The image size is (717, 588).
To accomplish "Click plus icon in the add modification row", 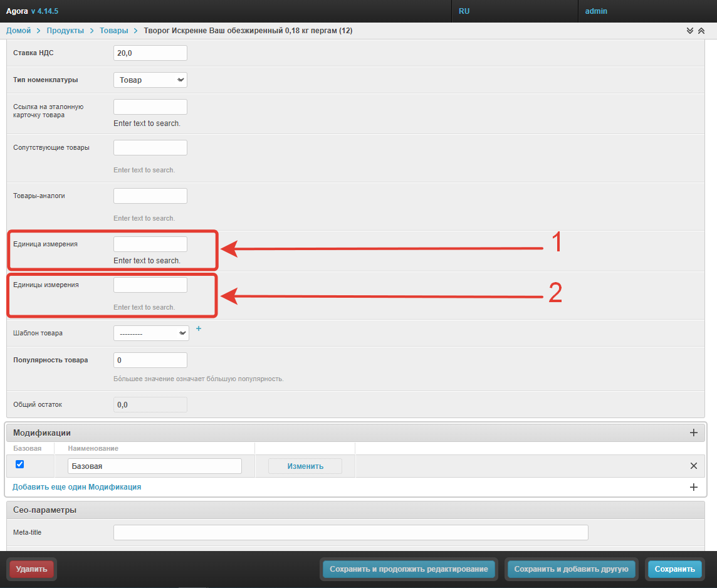I will point(693,487).
